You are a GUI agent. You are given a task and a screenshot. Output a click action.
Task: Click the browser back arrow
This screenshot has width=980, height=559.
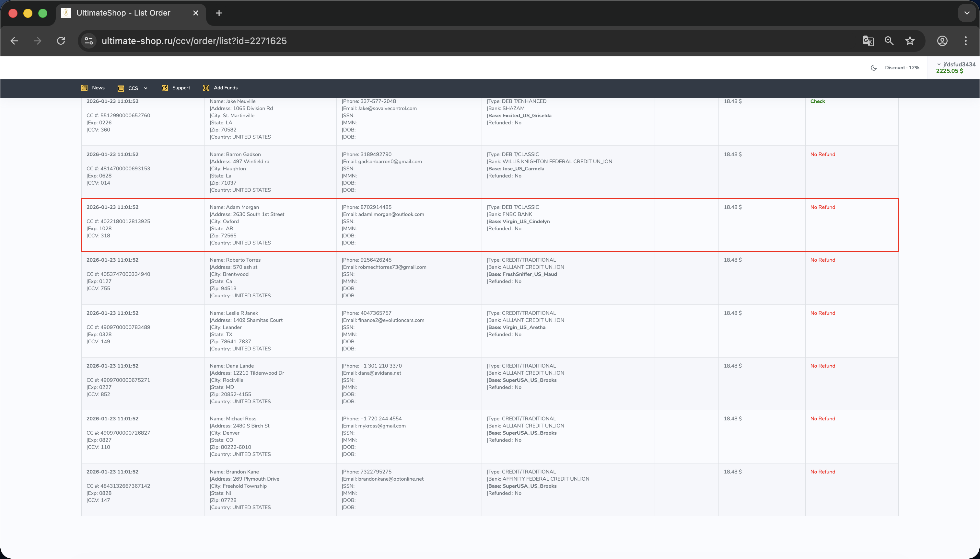[14, 41]
